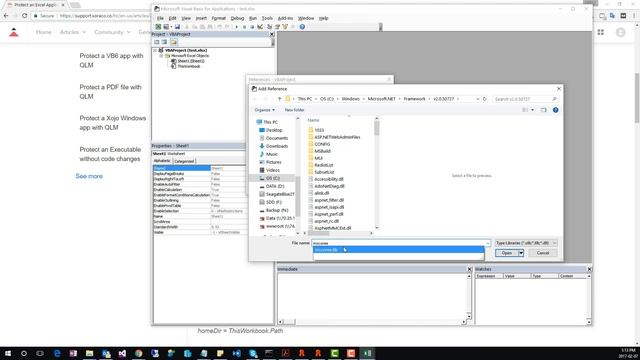Click the Save icon in VBA toolbar

point(177,27)
